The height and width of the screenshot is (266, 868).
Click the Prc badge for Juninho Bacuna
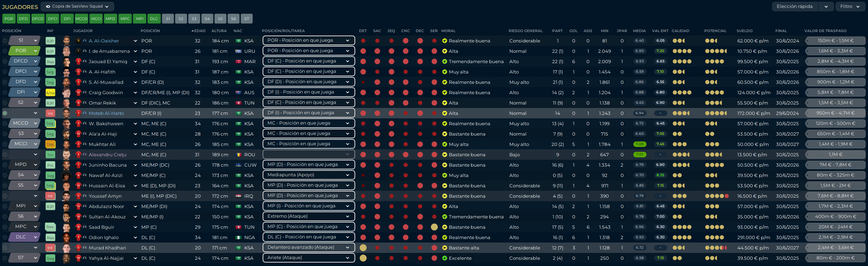[x=50, y=165]
